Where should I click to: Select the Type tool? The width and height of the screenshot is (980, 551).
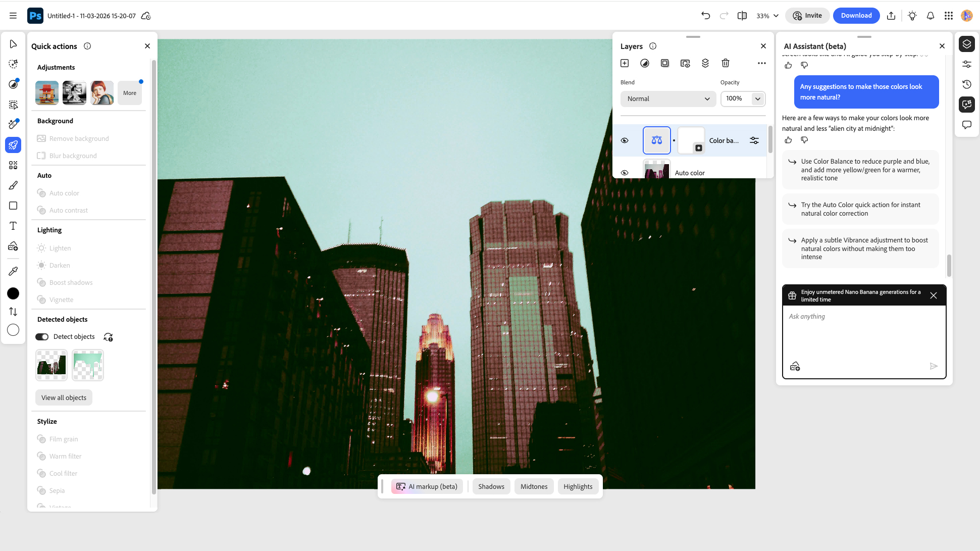[13, 226]
